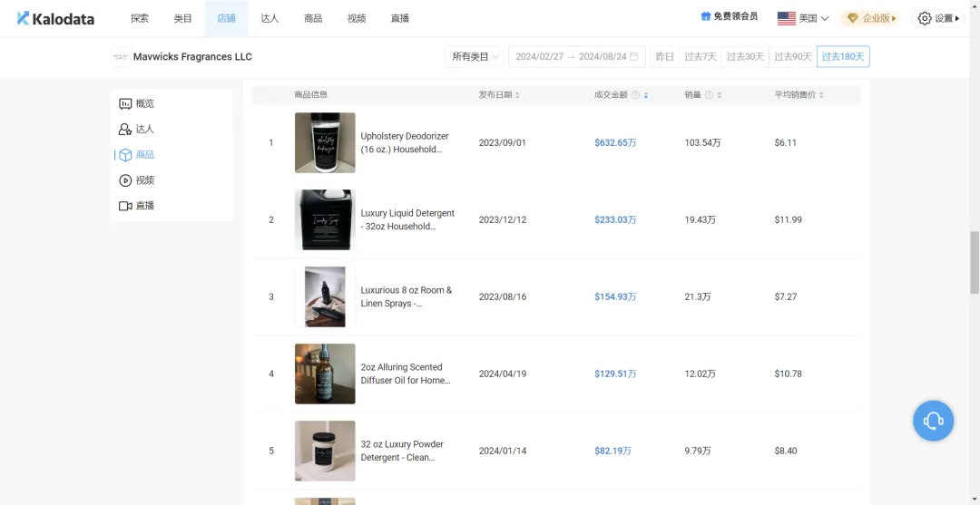Click the 2024/04/19 publish date
Viewport: 980px width, 505px height.
(503, 374)
